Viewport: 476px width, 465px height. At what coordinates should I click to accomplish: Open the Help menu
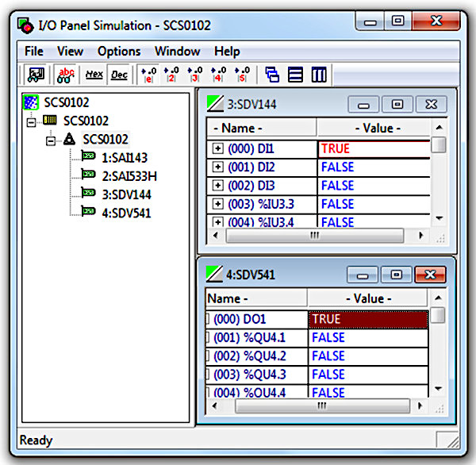[227, 51]
